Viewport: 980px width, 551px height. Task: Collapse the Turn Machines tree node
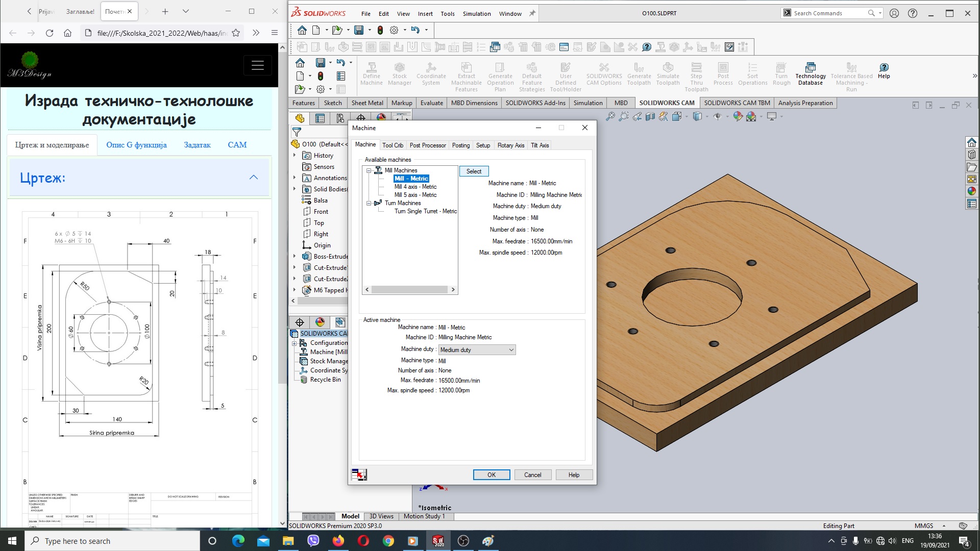[369, 203]
